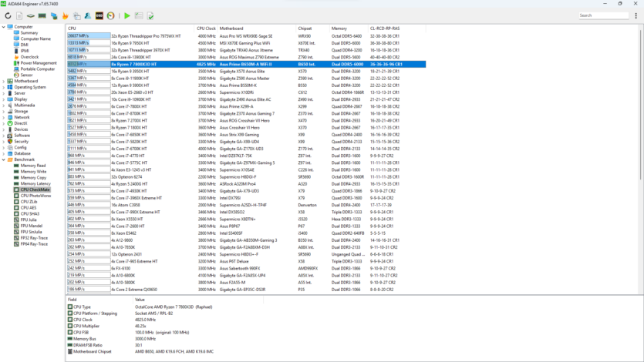Image resolution: width=644 pixels, height=362 pixels.
Task: Sort by the CPU column header
Action: (130, 28)
